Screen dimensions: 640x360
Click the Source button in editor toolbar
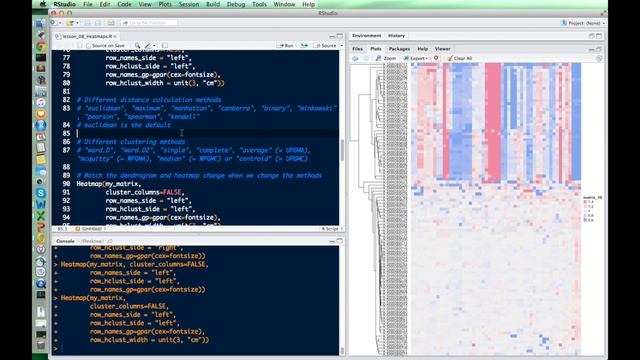click(x=325, y=46)
